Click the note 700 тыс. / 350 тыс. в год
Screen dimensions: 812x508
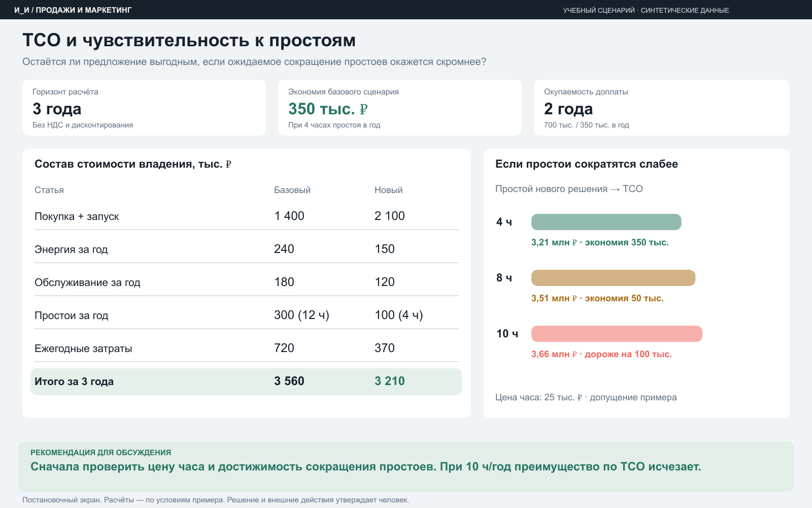pos(587,125)
